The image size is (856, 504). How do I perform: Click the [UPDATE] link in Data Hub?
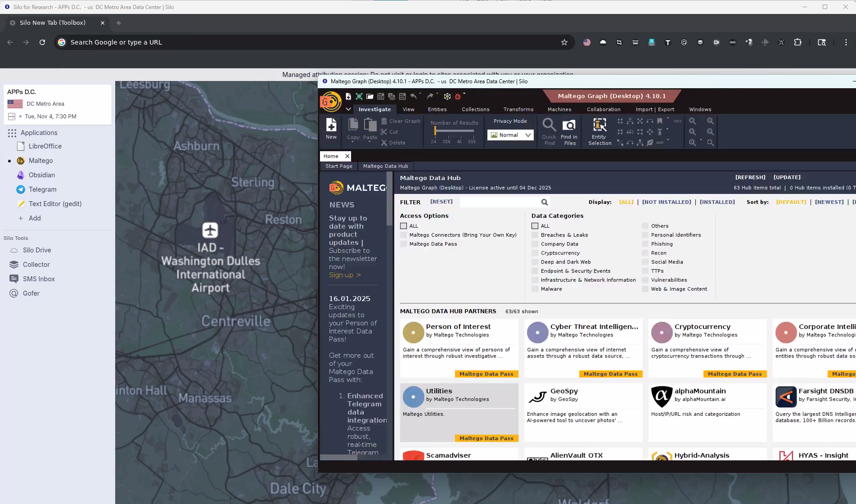pyautogui.click(x=787, y=177)
